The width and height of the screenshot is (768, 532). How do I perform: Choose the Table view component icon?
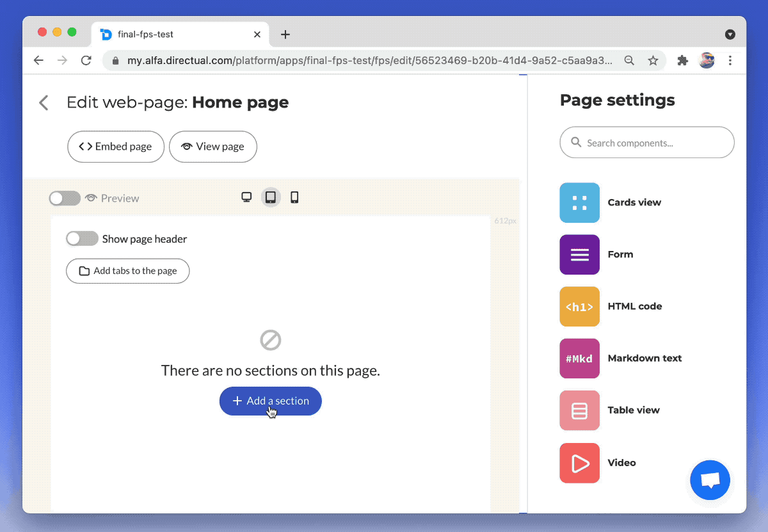(x=579, y=410)
